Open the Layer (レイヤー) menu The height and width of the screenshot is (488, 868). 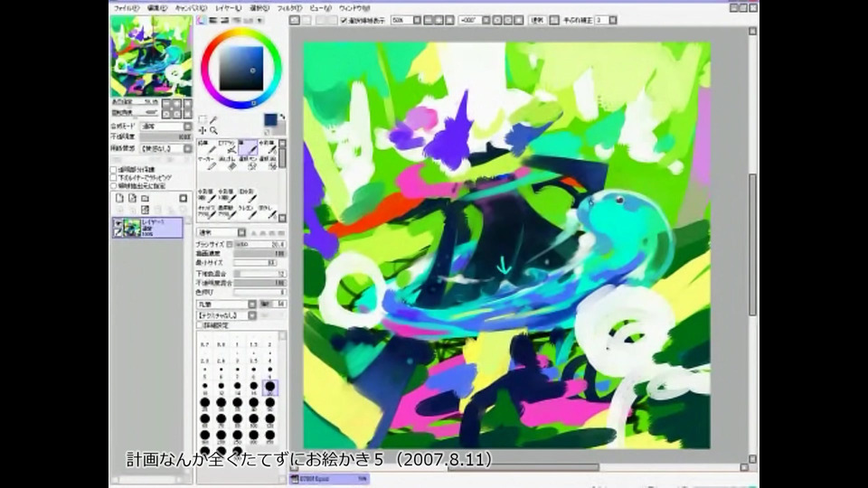(x=228, y=8)
